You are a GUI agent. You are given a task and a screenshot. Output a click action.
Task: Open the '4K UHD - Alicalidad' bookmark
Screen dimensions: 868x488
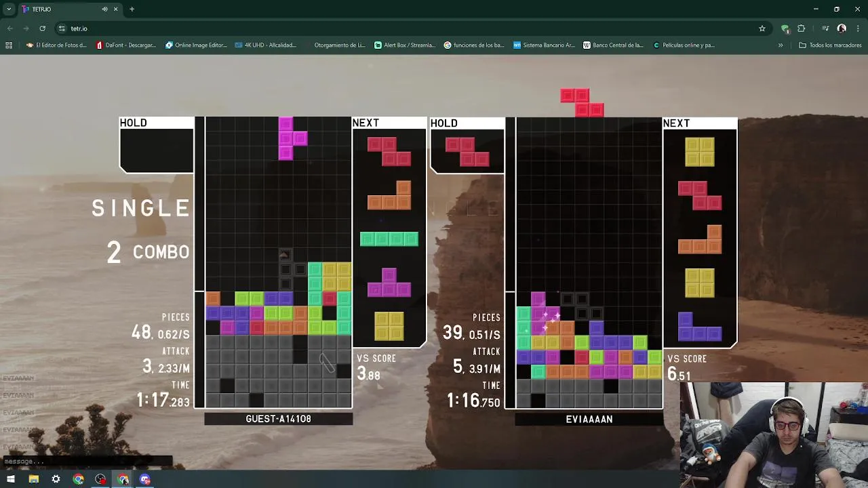point(265,45)
